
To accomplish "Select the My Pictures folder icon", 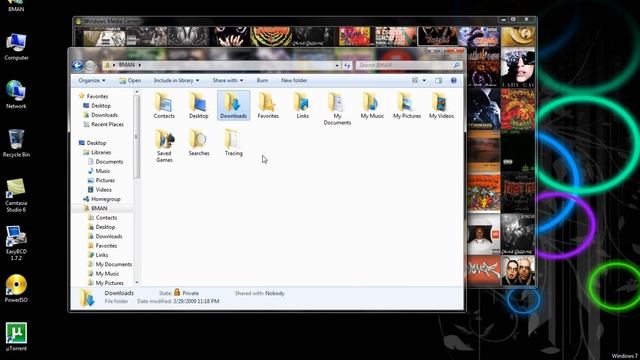I will [x=407, y=105].
